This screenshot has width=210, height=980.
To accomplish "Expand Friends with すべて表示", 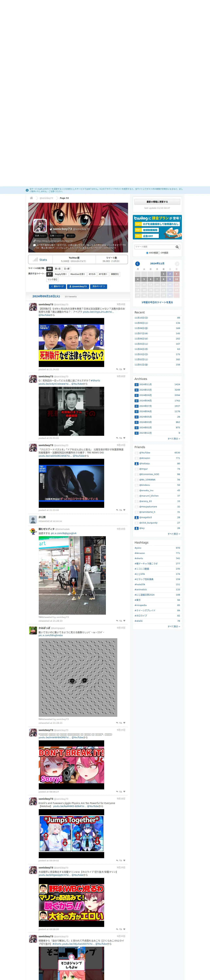I will (x=174, y=534).
